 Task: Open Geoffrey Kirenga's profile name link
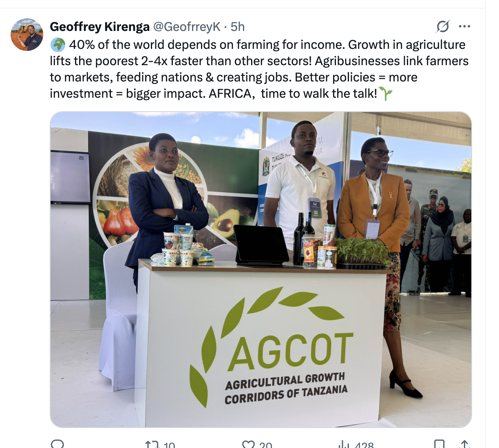point(99,27)
